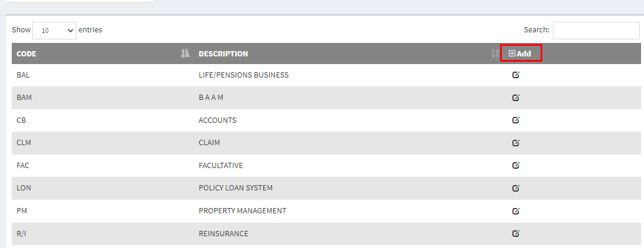
Task: Click the Add button in header
Action: click(x=520, y=53)
